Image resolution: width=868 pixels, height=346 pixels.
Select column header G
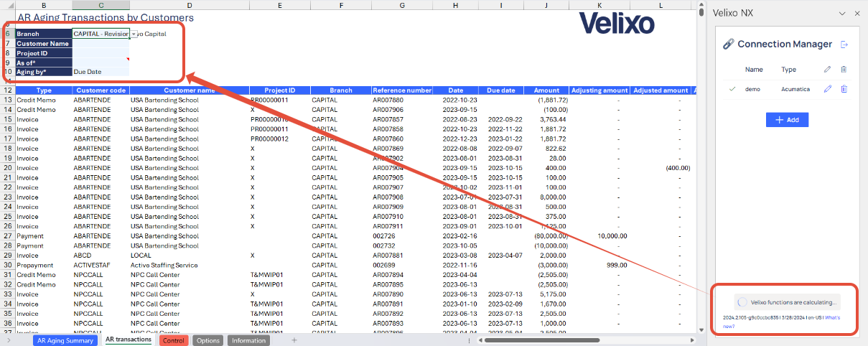(x=402, y=5)
